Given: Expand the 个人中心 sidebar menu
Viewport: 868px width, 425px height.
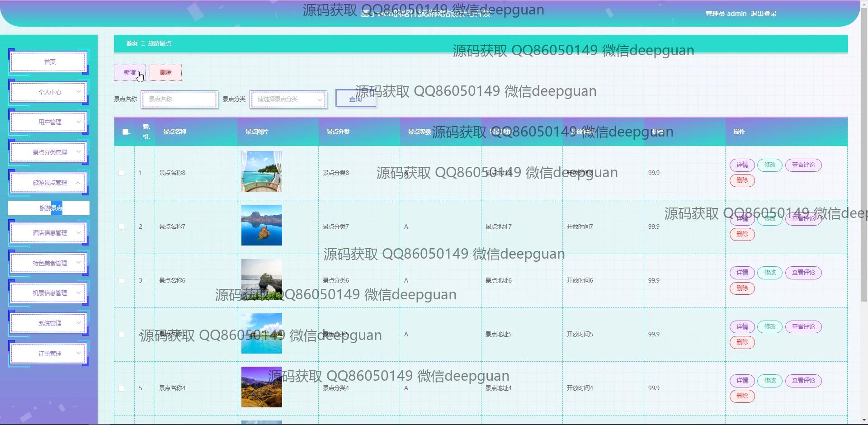Looking at the screenshot, I should point(48,92).
